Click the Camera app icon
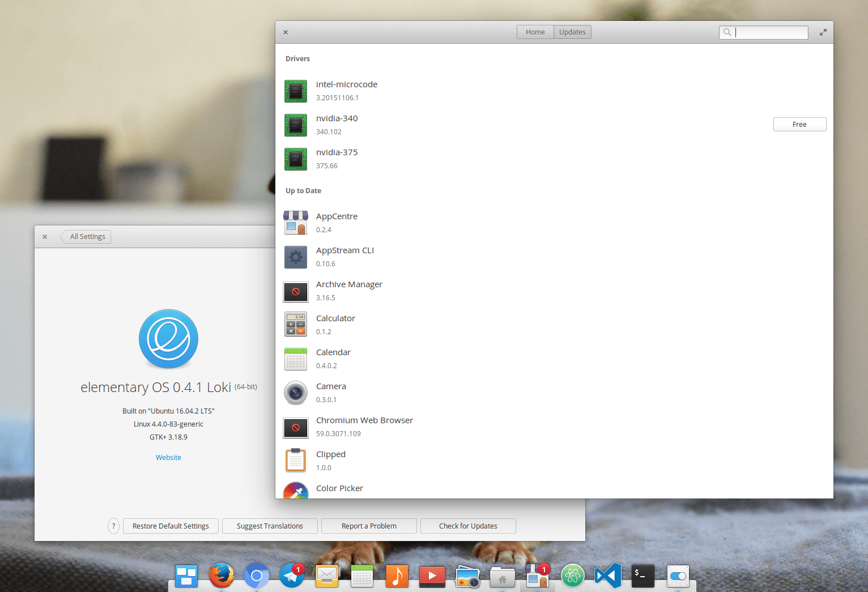 [296, 393]
